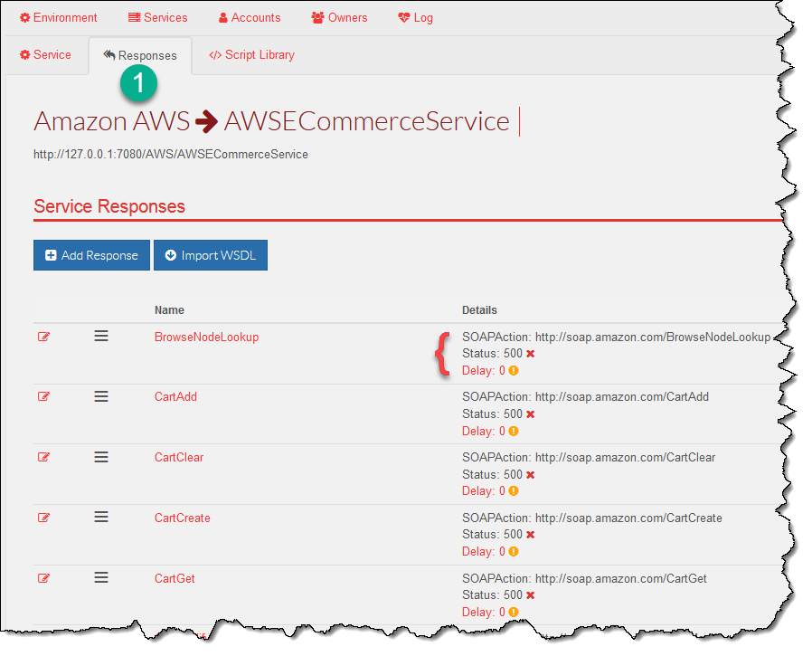This screenshot has height=656, width=812.
Task: Click the delay warning icon for BrowseNodeLookup
Action: coord(514,370)
